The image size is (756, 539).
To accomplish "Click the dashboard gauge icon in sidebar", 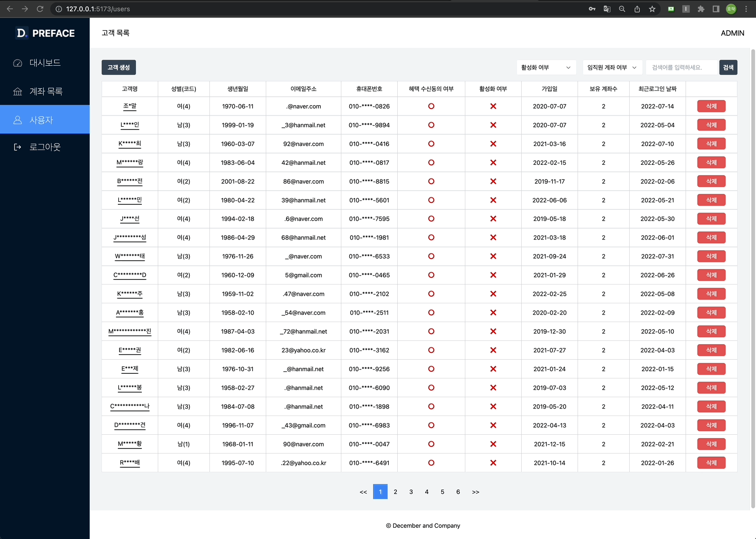I will click(x=18, y=63).
